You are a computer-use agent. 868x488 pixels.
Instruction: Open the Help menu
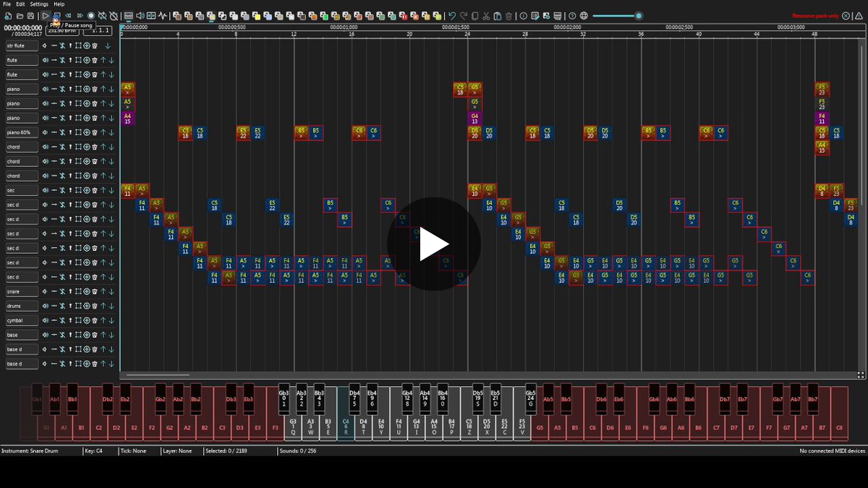click(x=59, y=4)
